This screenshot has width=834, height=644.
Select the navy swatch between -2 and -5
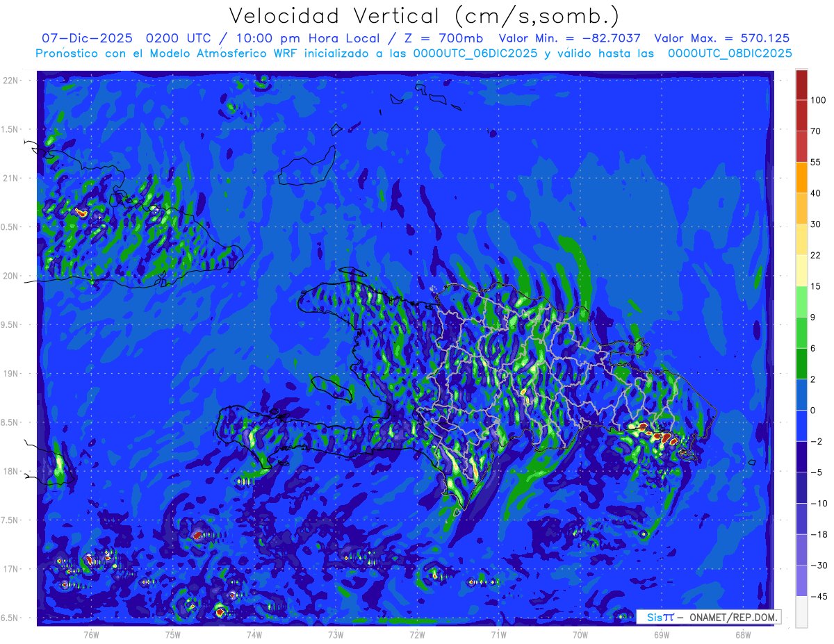[x=801, y=456]
